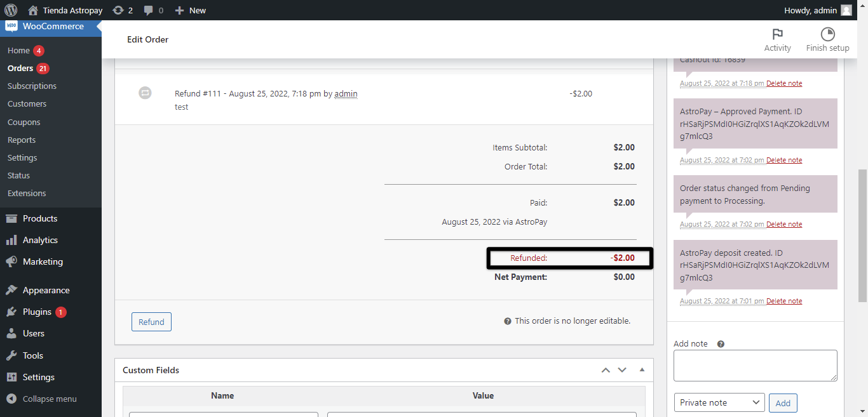Click the Settings sliders icon
This screenshot has height=417, width=868.
(11, 377)
